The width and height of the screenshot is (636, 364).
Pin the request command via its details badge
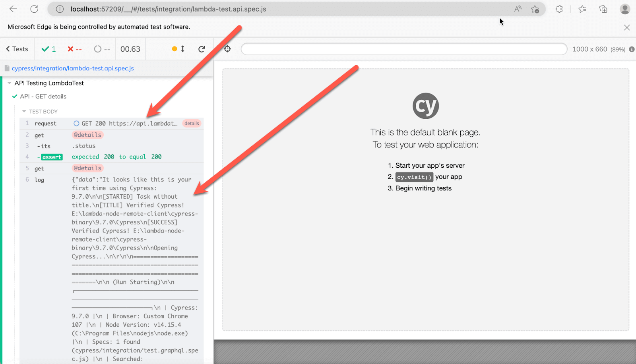pos(192,123)
